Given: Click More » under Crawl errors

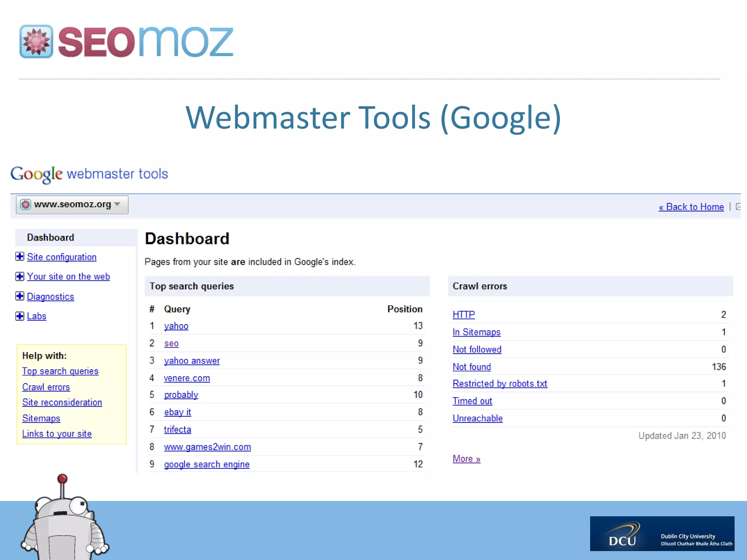Looking at the screenshot, I should pos(467,459).
